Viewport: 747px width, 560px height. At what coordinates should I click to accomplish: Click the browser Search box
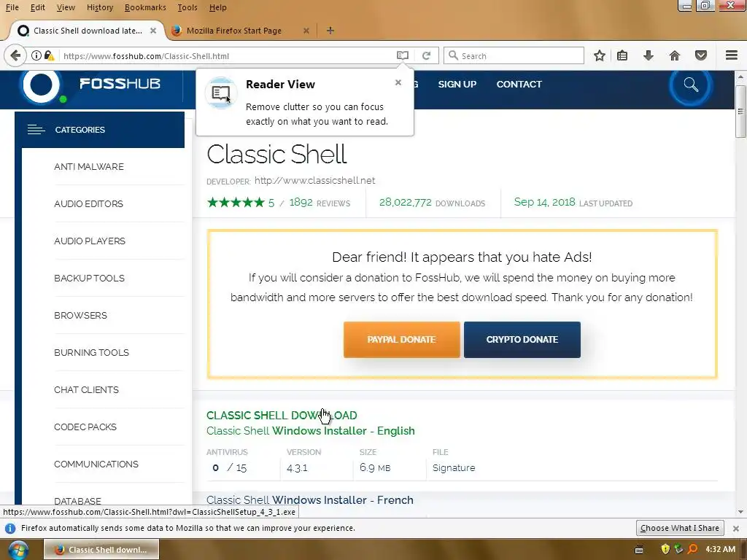[x=514, y=55]
